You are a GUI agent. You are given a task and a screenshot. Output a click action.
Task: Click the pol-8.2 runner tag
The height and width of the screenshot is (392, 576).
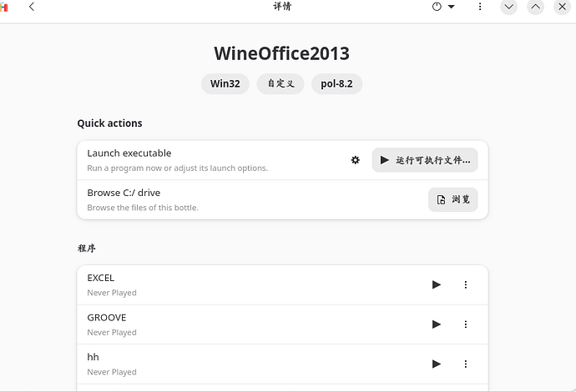click(336, 83)
